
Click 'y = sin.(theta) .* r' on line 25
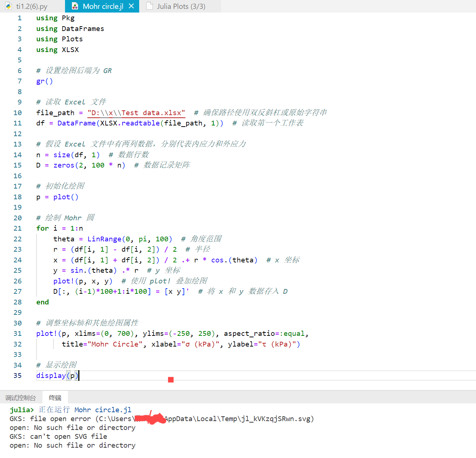point(96,271)
